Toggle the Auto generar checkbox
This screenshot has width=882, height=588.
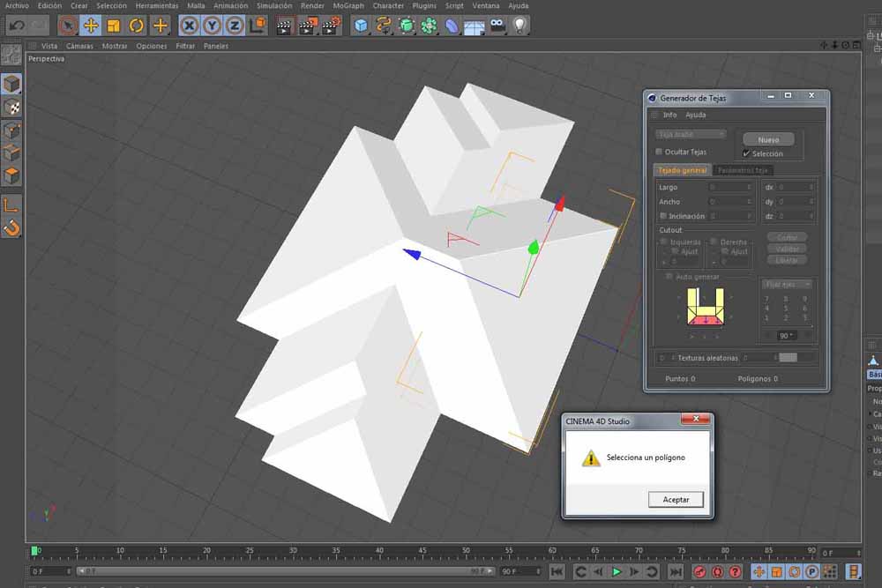669,277
